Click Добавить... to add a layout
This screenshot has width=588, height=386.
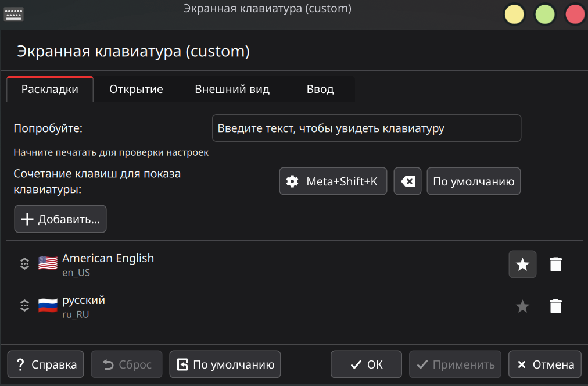click(60, 219)
